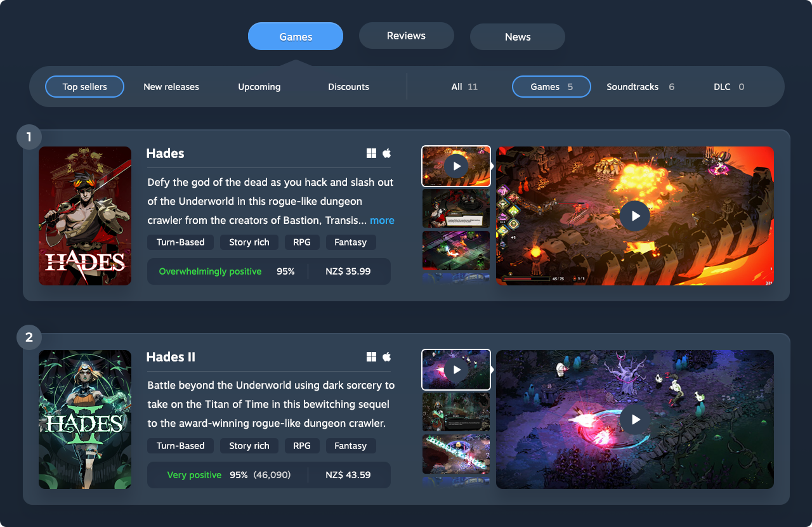Show All 11 items
This screenshot has height=527, width=812.
464,87
